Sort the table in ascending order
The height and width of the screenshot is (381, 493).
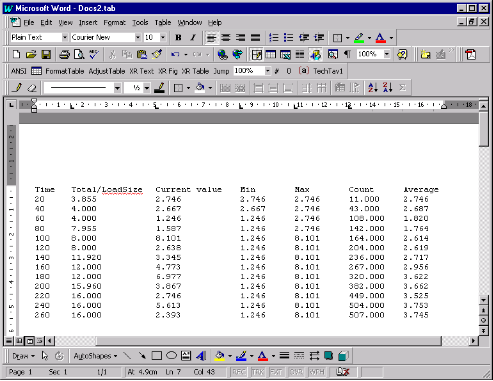point(373,88)
